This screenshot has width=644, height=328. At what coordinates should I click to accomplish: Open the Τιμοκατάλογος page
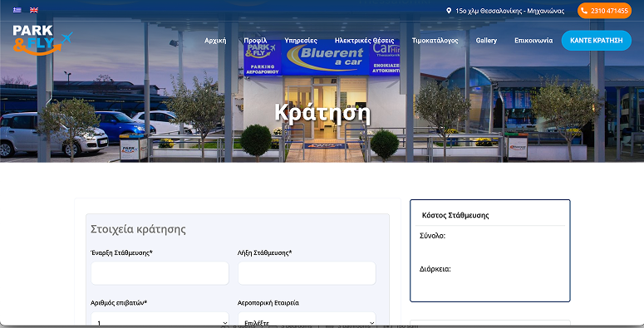point(435,40)
